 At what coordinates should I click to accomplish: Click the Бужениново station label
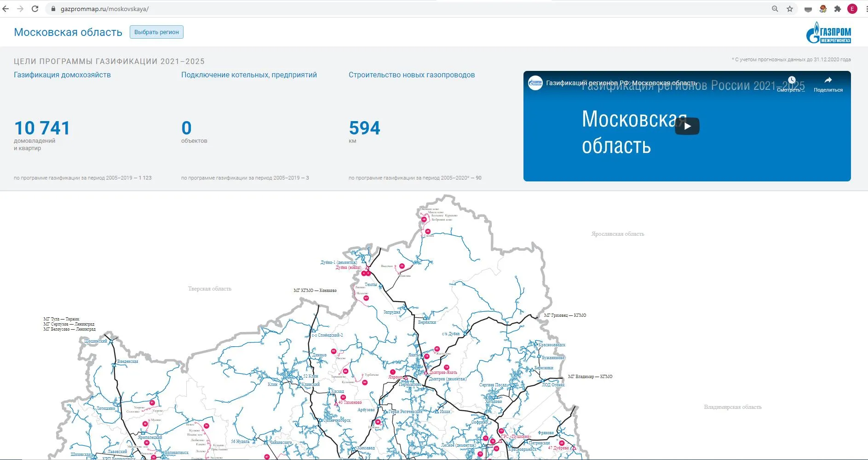[x=553, y=358]
